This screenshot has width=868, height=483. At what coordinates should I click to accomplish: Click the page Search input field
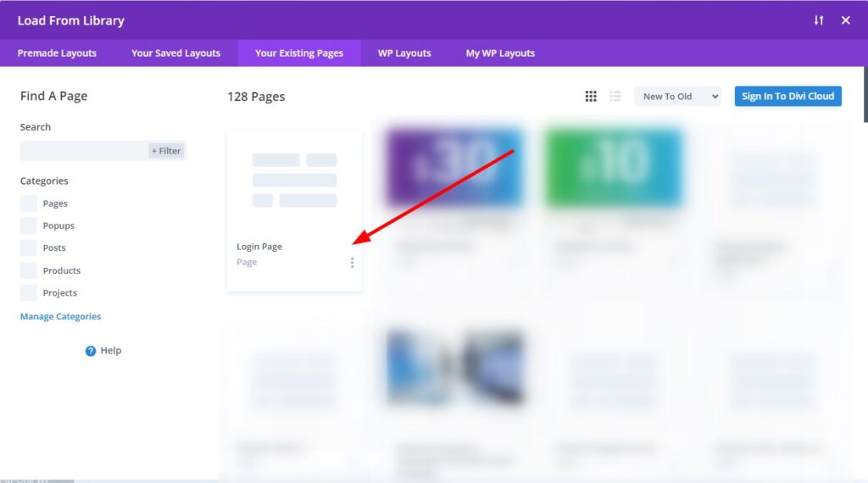click(x=83, y=151)
